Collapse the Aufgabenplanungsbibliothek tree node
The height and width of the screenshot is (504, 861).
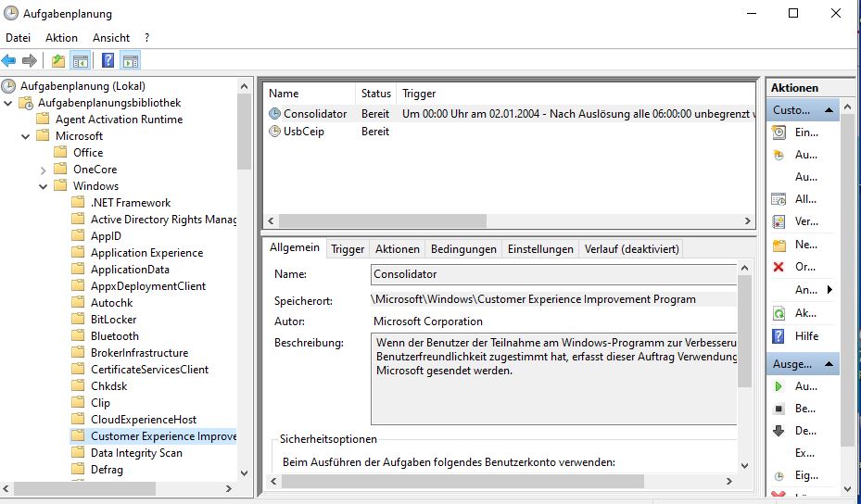click(x=7, y=103)
